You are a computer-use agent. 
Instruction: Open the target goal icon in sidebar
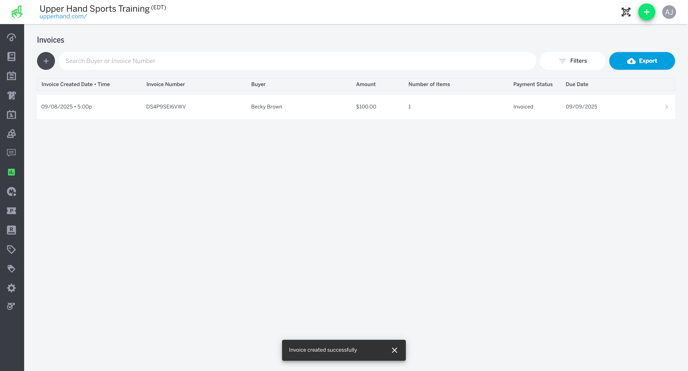[11, 307]
